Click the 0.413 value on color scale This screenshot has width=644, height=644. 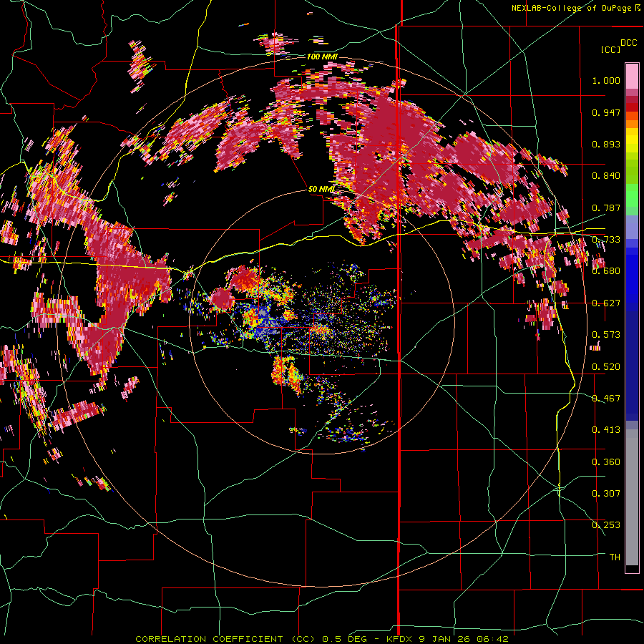pyautogui.click(x=606, y=430)
